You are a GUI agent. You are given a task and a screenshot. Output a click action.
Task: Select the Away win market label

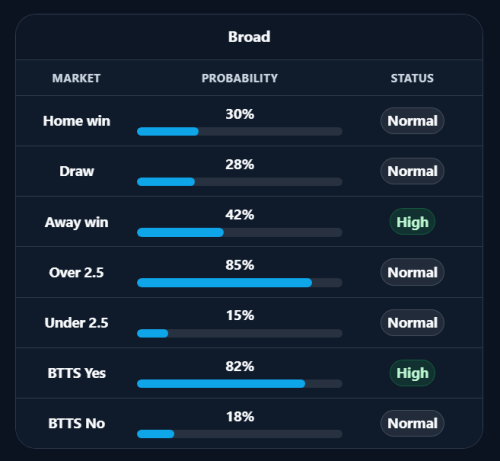(76, 222)
